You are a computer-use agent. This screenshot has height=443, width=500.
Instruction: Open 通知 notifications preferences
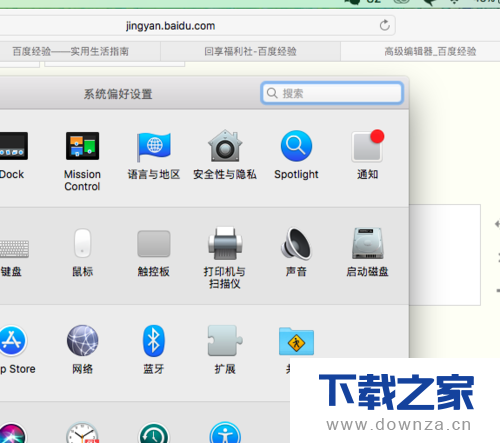pos(367,146)
